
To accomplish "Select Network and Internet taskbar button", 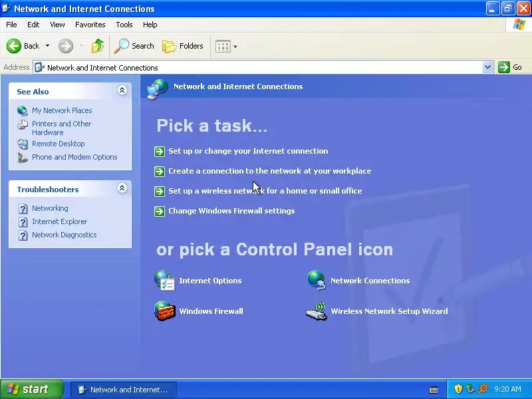I will point(124,390).
